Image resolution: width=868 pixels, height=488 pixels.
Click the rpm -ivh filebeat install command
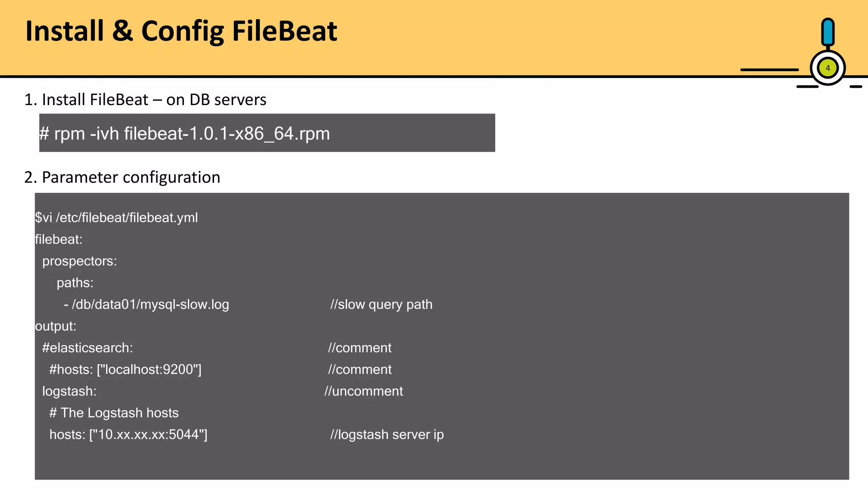(184, 133)
